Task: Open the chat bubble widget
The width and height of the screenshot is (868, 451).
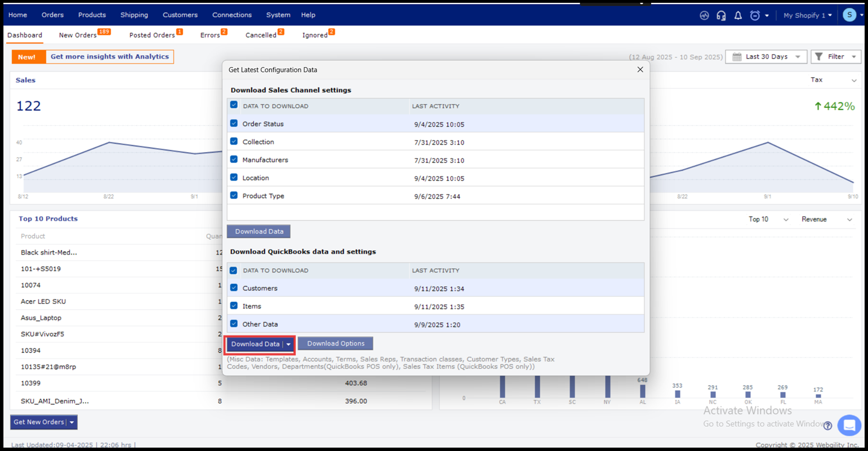Action: point(849,425)
